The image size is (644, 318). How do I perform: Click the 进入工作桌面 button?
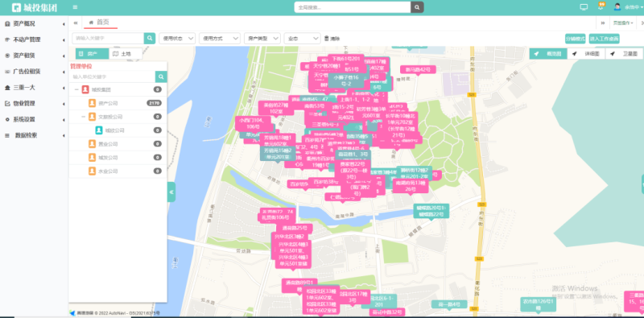[605, 39]
